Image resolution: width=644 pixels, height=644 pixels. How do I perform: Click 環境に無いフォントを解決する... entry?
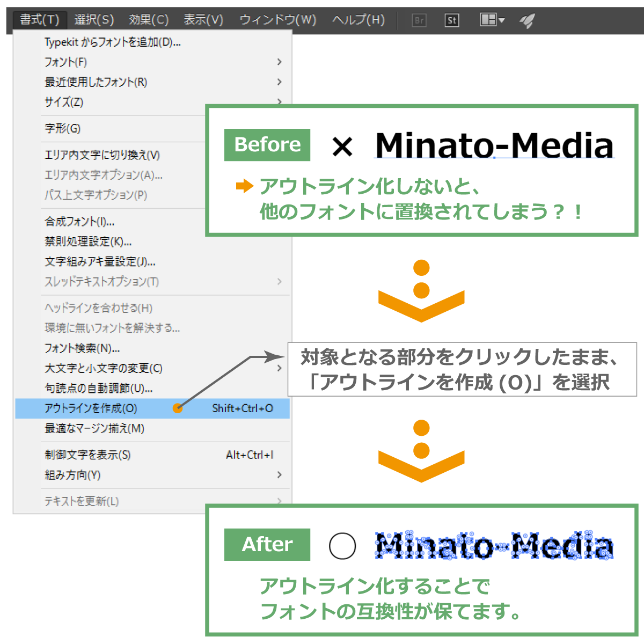coord(152,328)
